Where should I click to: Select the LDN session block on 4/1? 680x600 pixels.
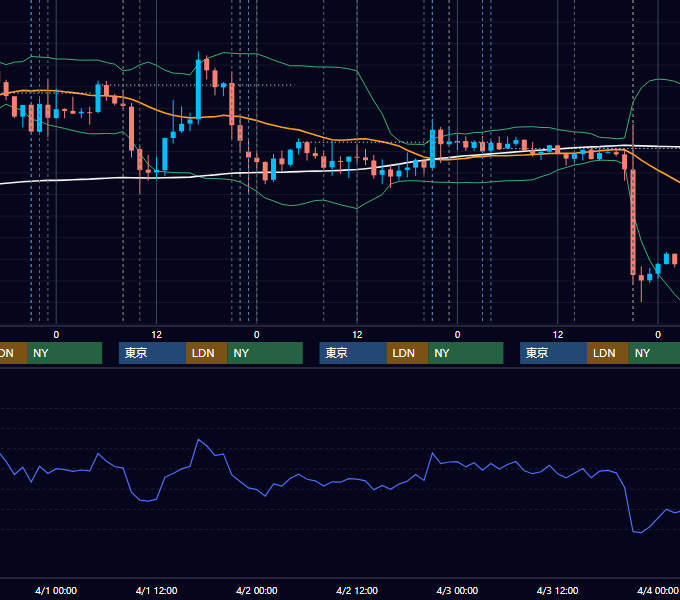click(x=206, y=353)
